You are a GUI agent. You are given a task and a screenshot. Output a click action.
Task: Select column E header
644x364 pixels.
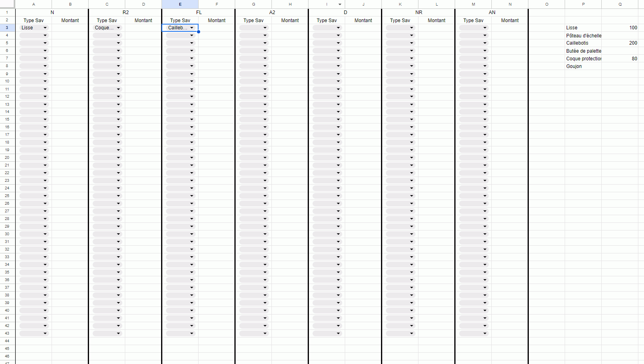tap(180, 4)
